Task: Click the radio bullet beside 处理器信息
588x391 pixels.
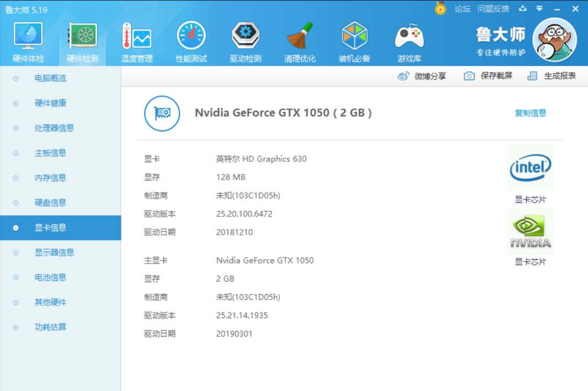Action: 15,128
